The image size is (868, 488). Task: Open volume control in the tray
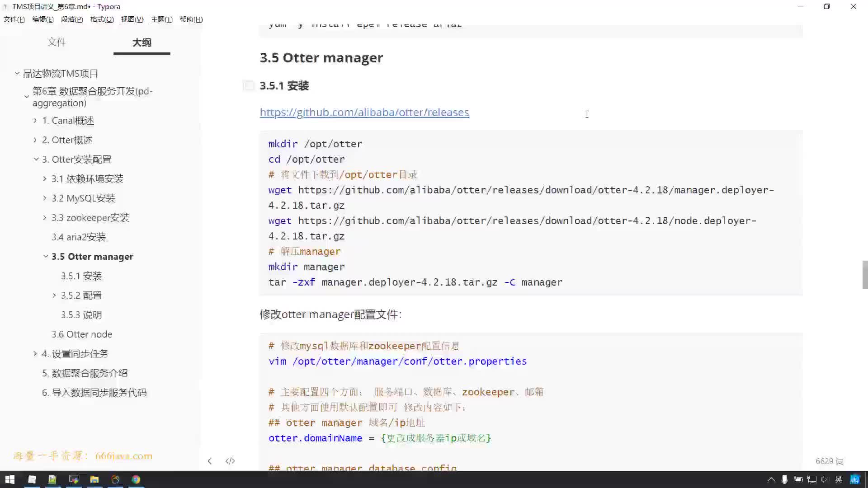tap(824, 479)
